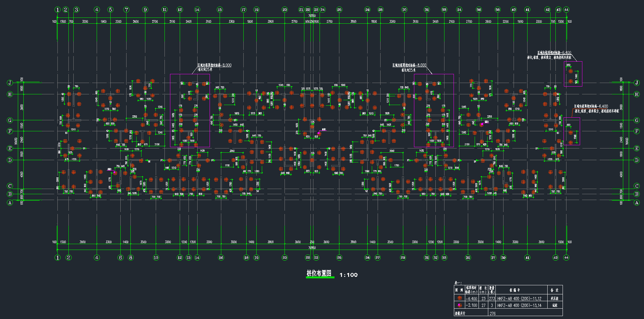
Task: Select the drawing title 桩位布置图
Action: click(x=319, y=274)
